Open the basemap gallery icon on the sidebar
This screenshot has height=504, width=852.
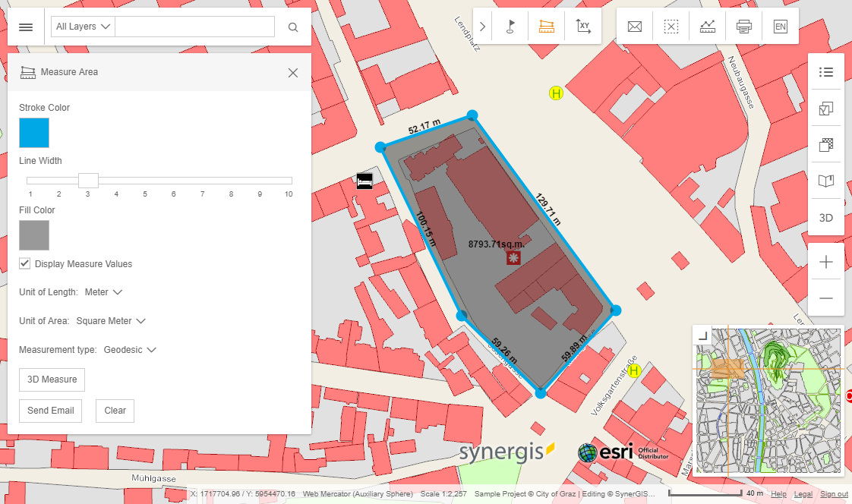[x=825, y=144]
